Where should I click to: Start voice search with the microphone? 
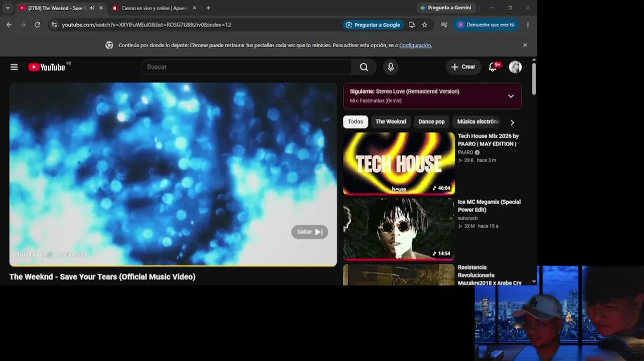[391, 67]
